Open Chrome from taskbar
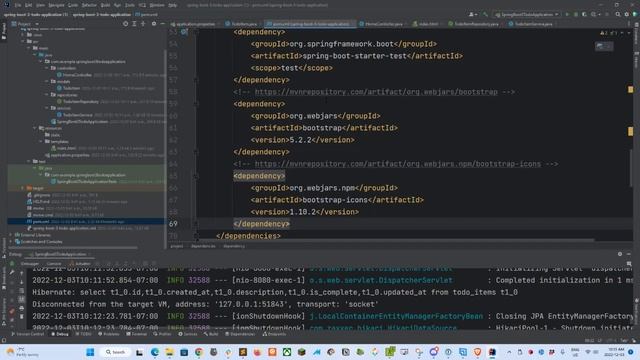The width and height of the screenshot is (640, 360). pyautogui.click(x=199, y=352)
